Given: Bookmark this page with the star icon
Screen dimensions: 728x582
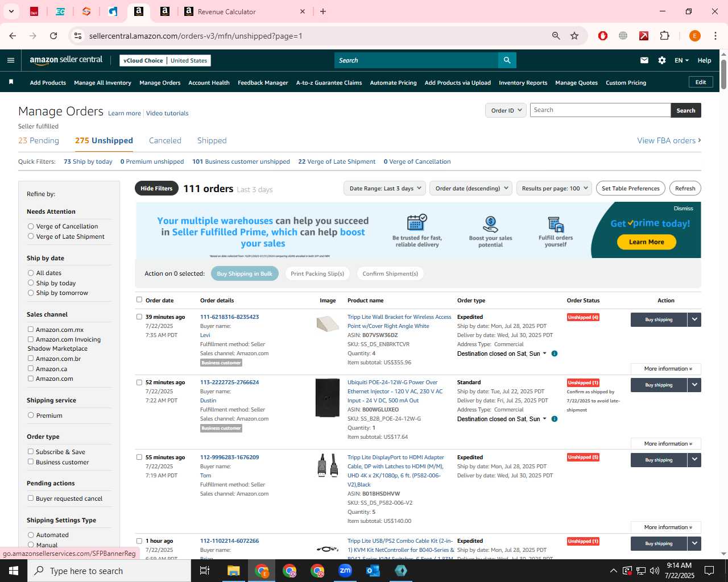Looking at the screenshot, I should [x=574, y=36].
